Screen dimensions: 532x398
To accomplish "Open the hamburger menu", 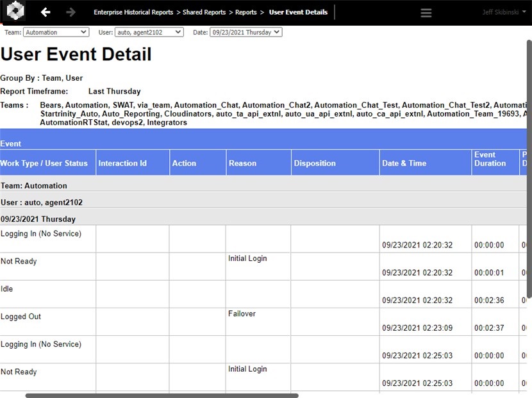I will click(426, 12).
